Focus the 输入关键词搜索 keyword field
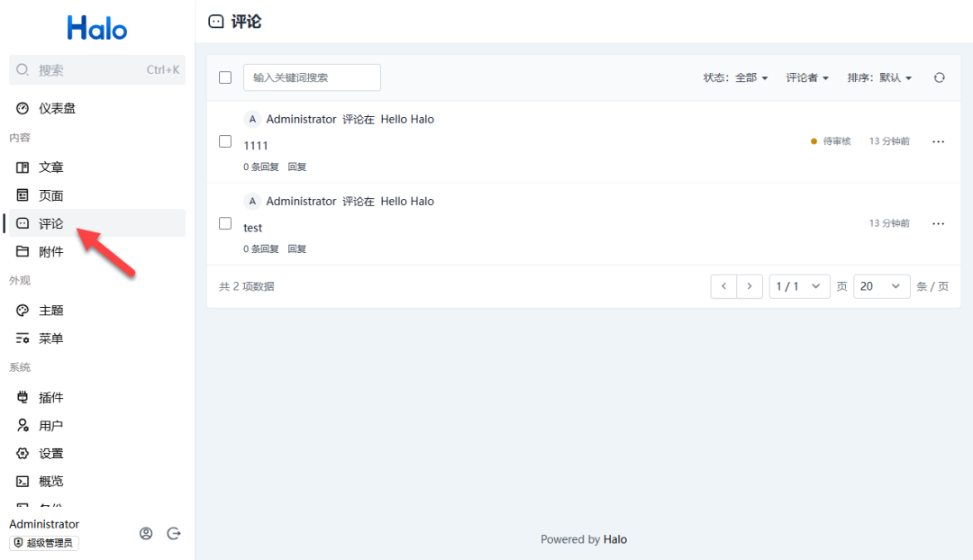The image size is (973, 560). 312,77
